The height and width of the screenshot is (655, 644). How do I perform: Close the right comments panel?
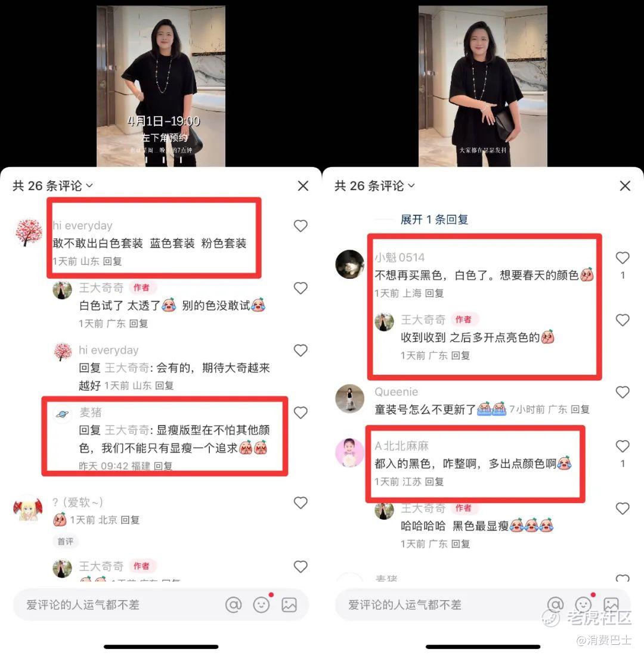click(625, 186)
